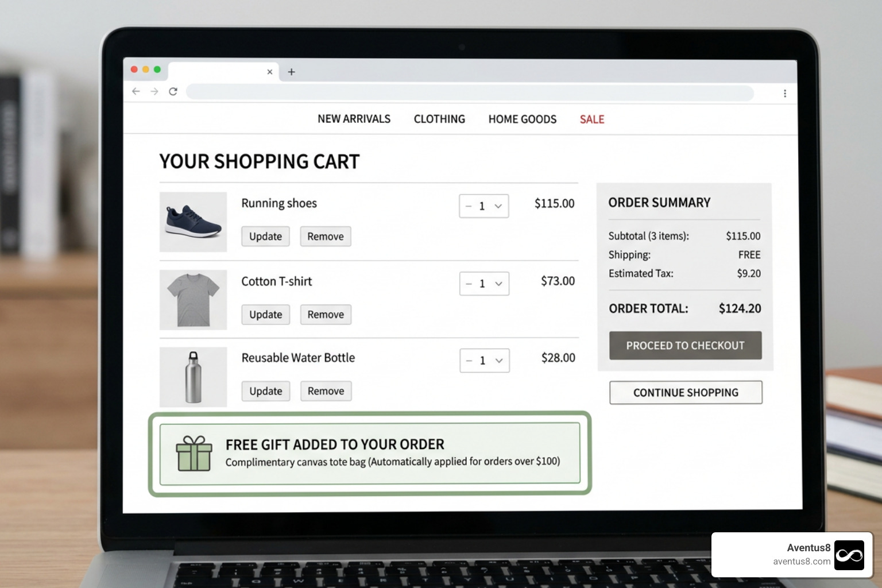Remove Cotton T-shirt from cart
This screenshot has width=882, height=588.
(x=326, y=315)
